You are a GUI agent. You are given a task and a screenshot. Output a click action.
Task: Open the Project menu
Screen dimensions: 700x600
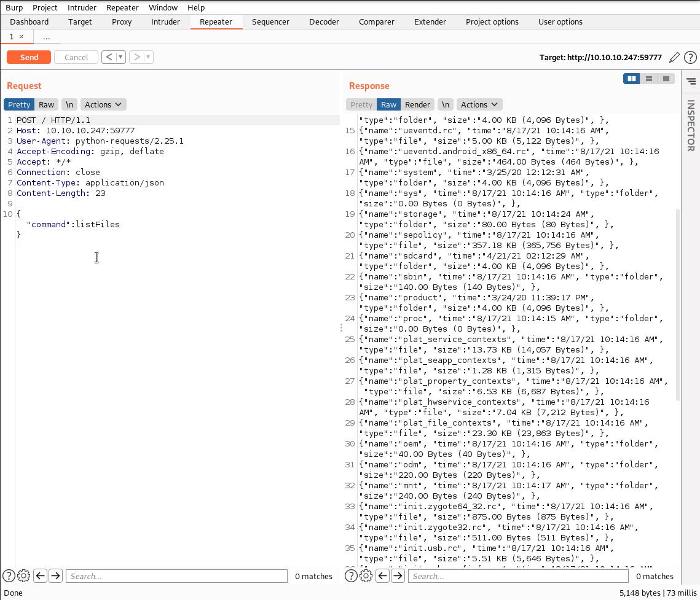pyautogui.click(x=45, y=7)
